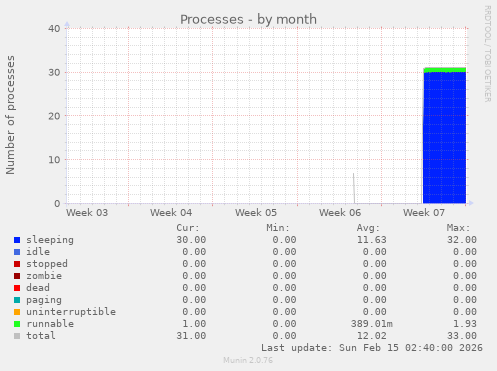
Task: Click the 'Min:' column header
Action: coord(278,228)
